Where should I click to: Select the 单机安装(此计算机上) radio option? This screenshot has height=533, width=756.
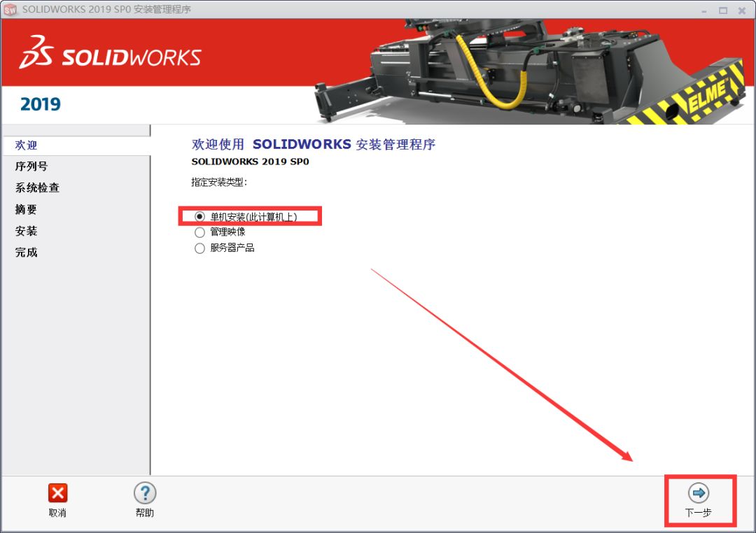coord(200,217)
